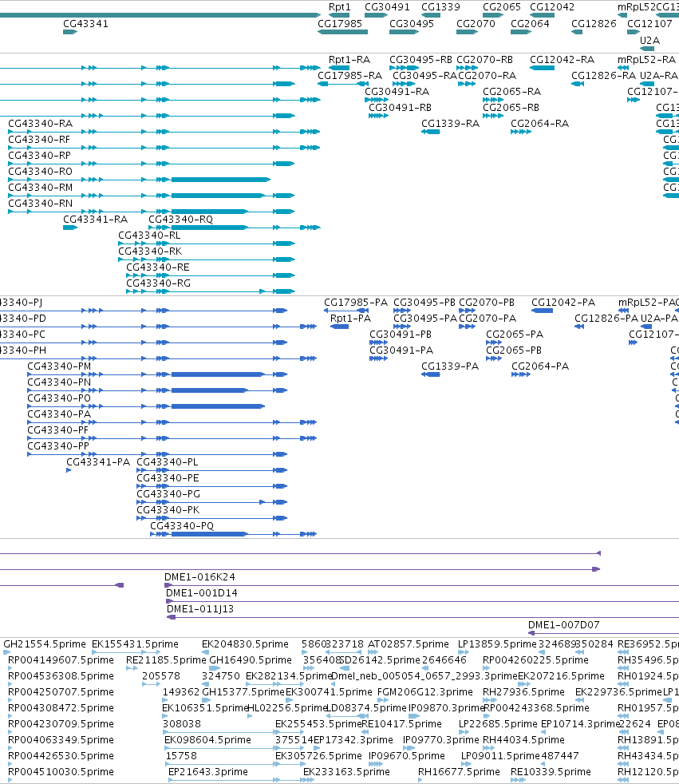
Task: Select the CG1339-PA CDS label
Action: coord(450,366)
